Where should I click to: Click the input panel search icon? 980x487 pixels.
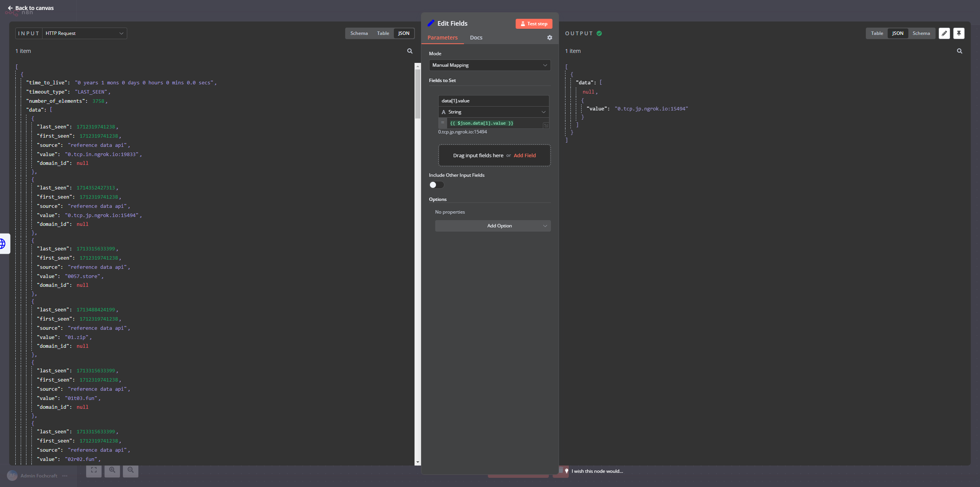click(x=410, y=51)
